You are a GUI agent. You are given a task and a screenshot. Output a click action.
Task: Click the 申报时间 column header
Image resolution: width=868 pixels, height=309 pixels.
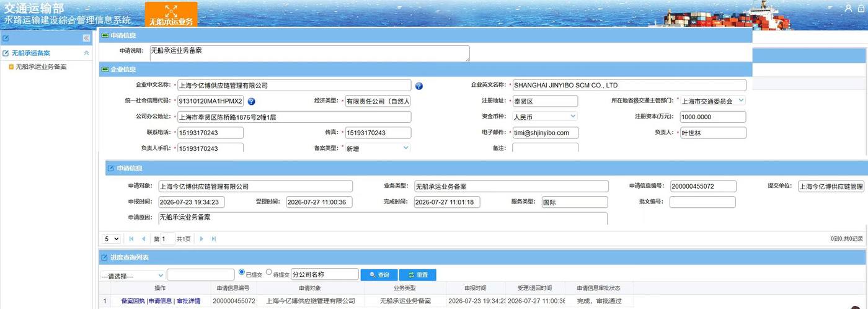[476, 288]
